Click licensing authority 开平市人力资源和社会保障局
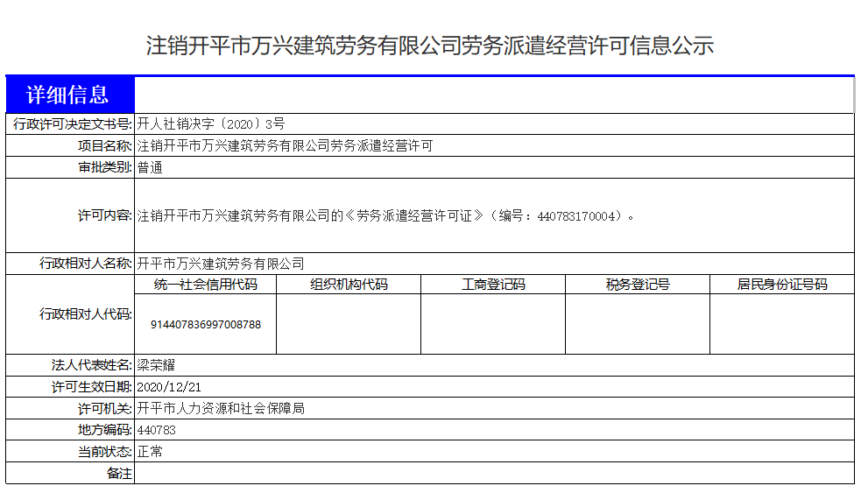 coord(221,409)
